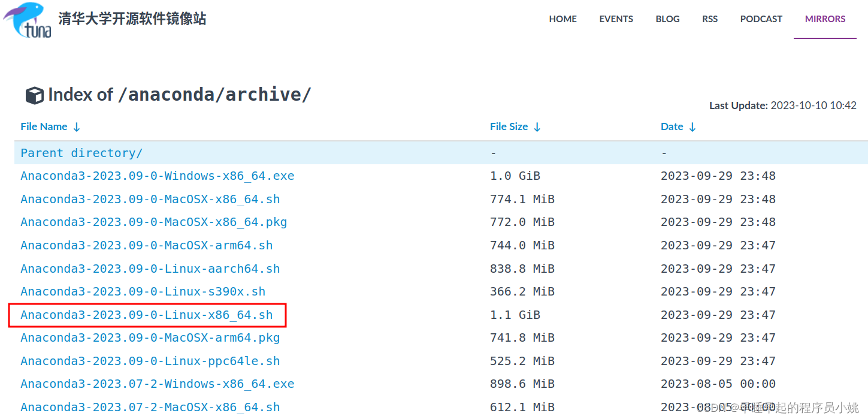Select the MIRRORS tab
Viewport: 868px width, 419px height.
click(x=825, y=19)
